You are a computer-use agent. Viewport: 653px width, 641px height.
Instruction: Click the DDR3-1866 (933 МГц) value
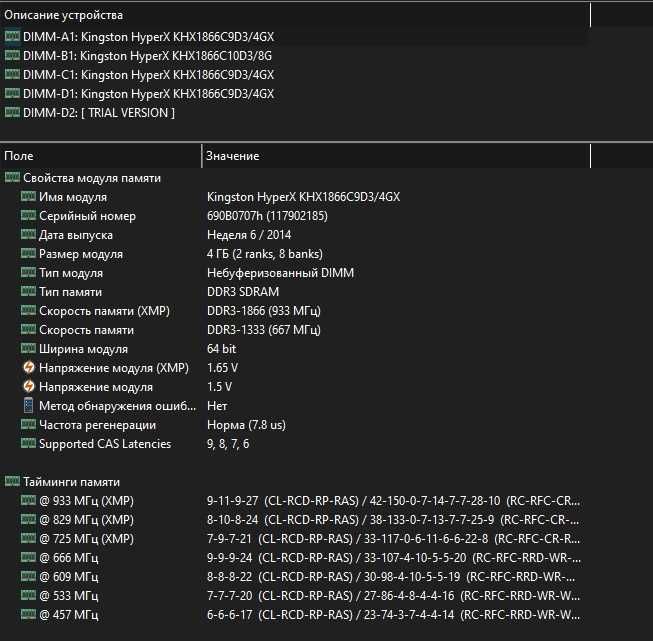pos(264,311)
